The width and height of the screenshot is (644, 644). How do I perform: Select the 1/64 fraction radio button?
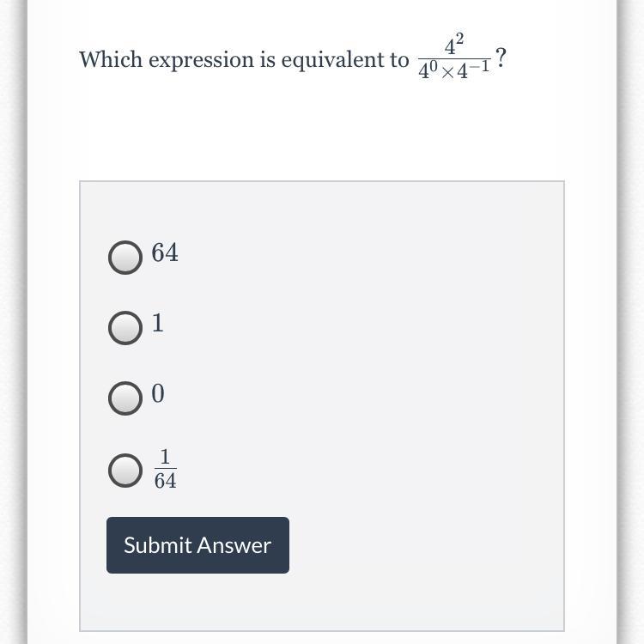tap(125, 471)
